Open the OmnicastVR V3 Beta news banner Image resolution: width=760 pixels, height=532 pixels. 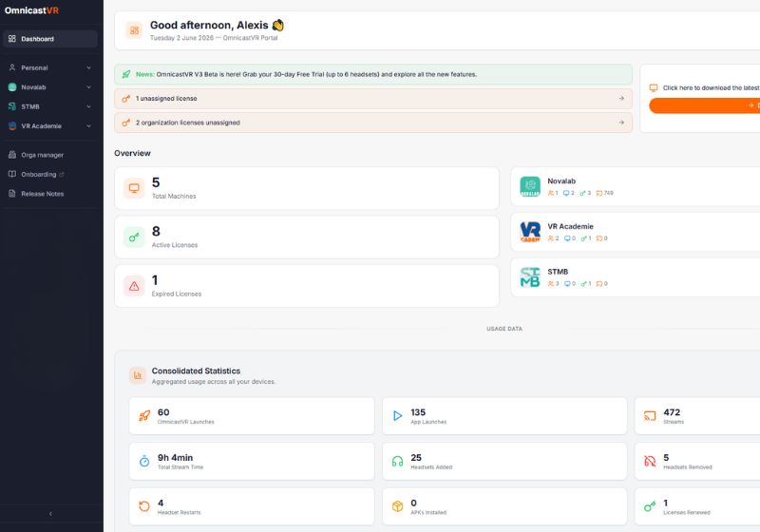point(373,74)
